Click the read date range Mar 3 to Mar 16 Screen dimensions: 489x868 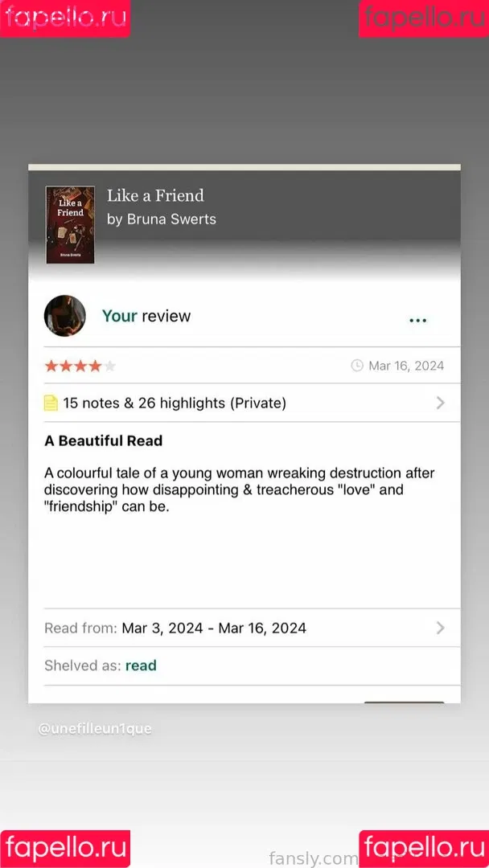click(x=214, y=628)
